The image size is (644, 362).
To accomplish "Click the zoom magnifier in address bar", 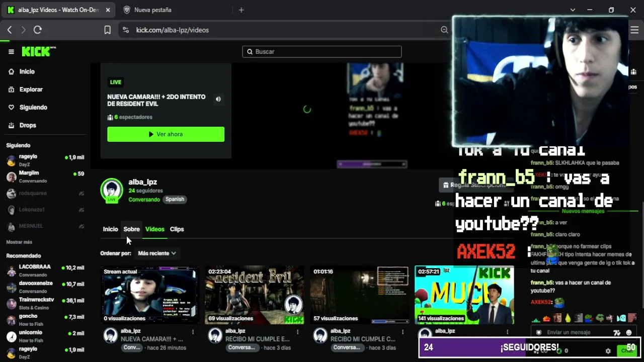I will (x=444, y=30).
